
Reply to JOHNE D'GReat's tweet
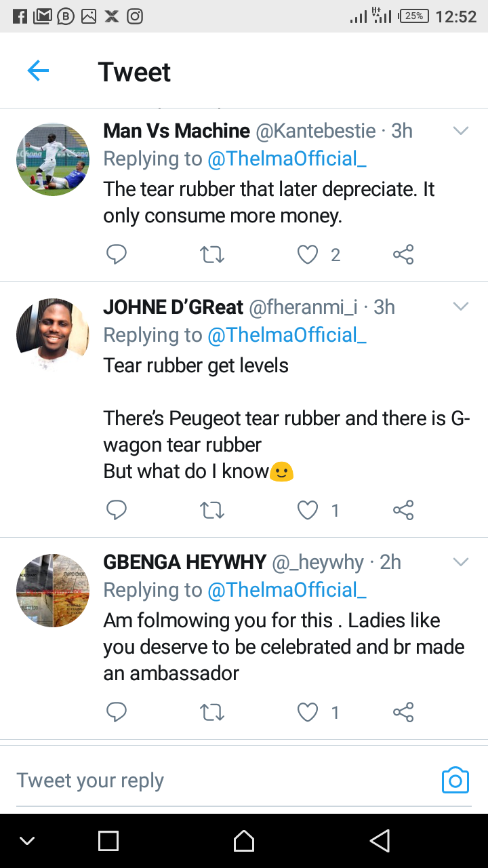point(117,510)
